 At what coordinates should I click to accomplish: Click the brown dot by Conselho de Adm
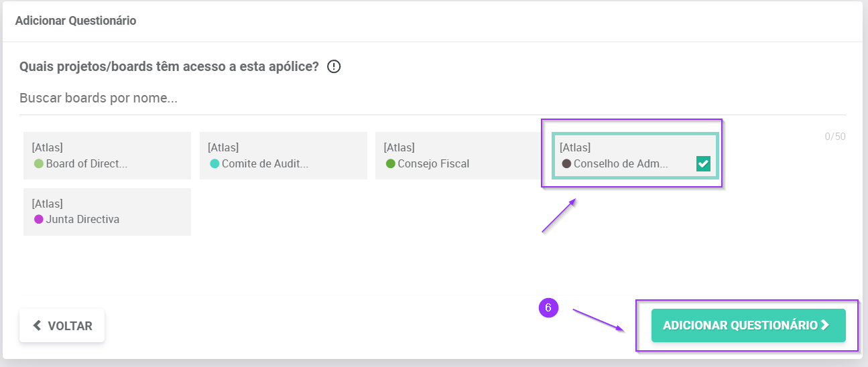(x=566, y=163)
